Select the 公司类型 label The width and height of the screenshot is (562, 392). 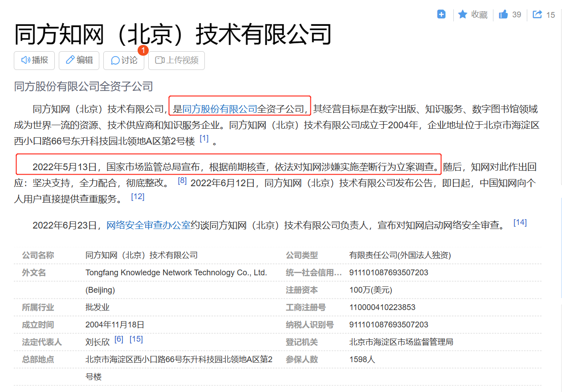302,255
